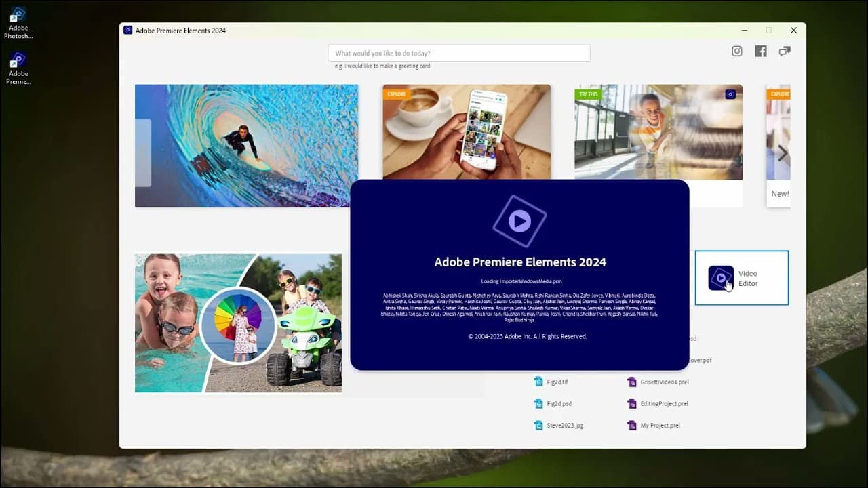Screen dimensions: 868x488
Task: Open the Explore card with phone and coffee
Action: tap(467, 132)
